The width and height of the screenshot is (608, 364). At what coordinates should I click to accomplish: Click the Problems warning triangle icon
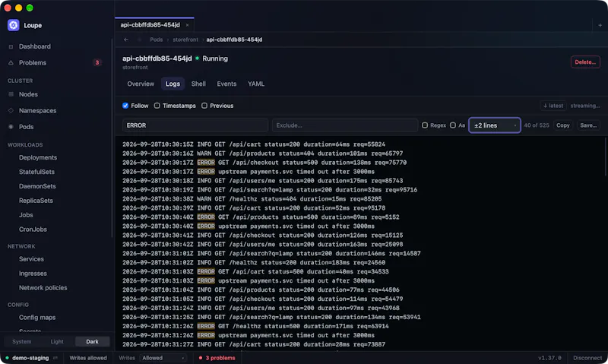(11, 63)
